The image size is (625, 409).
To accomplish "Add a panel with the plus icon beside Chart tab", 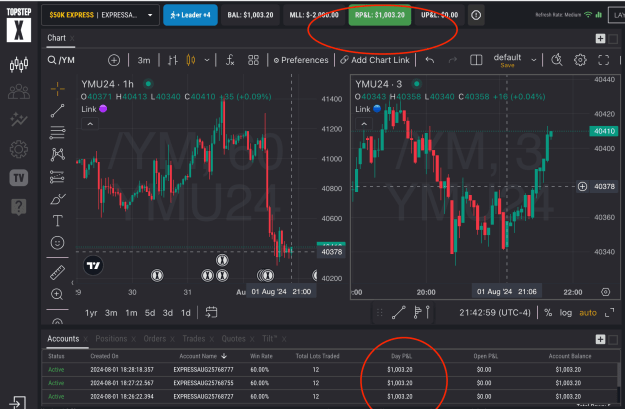I will click(x=600, y=38).
